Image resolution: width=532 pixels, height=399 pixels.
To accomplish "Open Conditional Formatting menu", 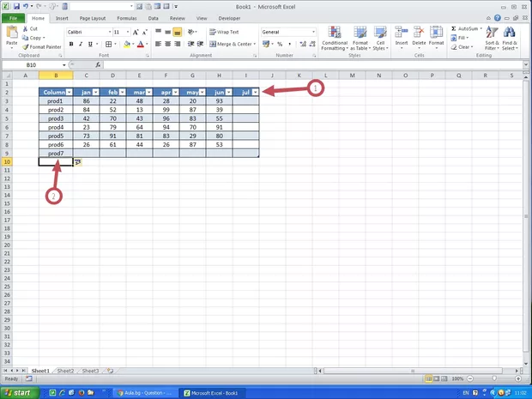I will pyautogui.click(x=335, y=38).
